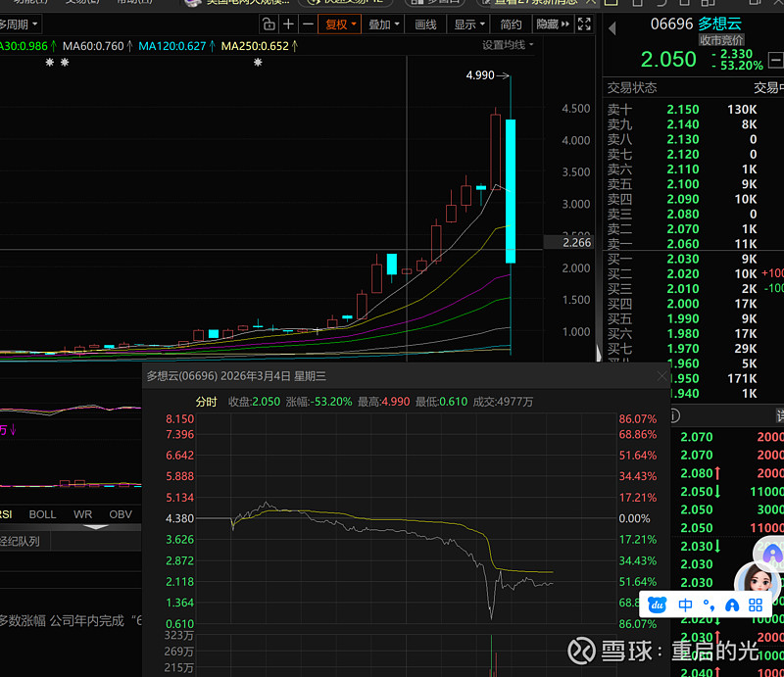Click the star marker below MA120 label
Image resolution: width=784 pixels, height=677 pixels.
tap(258, 63)
